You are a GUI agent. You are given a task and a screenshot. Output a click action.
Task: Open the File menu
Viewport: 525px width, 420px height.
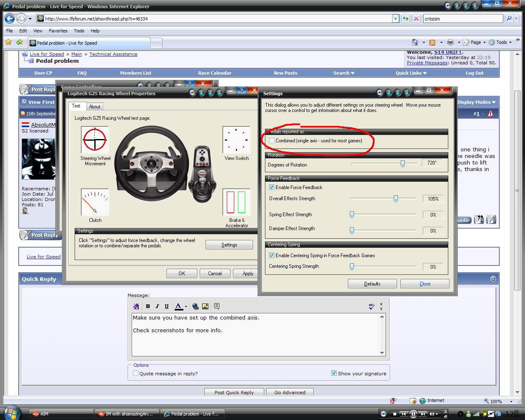[9, 31]
